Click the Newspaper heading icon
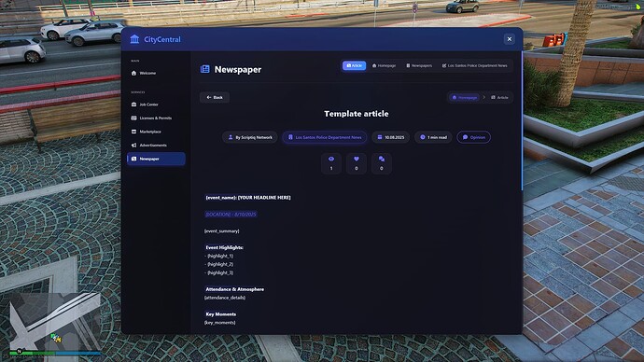This screenshot has height=362, width=644. point(205,69)
